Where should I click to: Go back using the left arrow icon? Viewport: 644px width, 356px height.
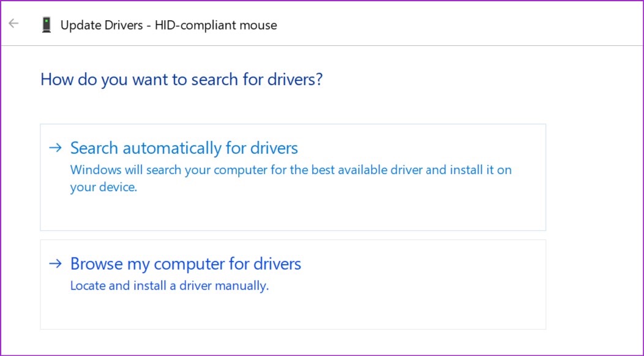pos(13,23)
